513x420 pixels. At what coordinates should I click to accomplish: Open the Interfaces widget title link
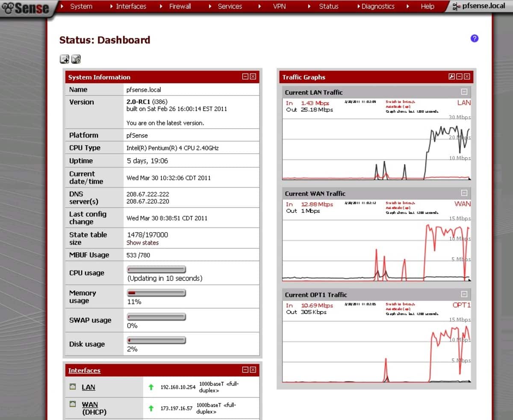click(x=84, y=370)
